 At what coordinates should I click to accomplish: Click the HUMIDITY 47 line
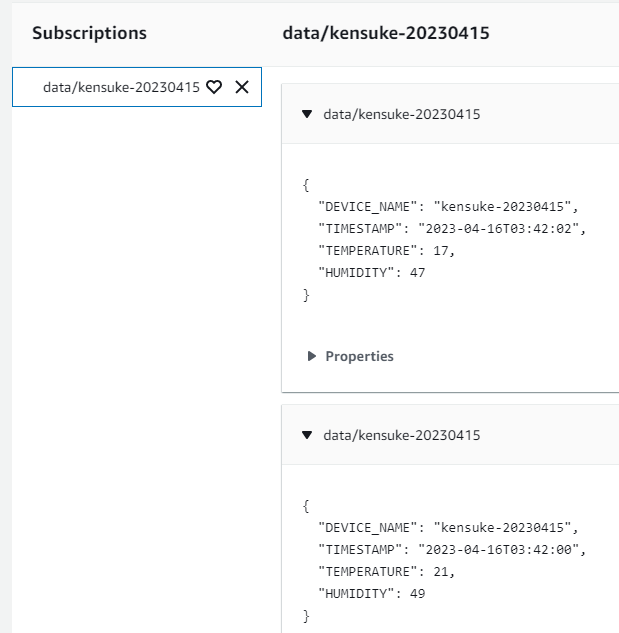click(371, 272)
